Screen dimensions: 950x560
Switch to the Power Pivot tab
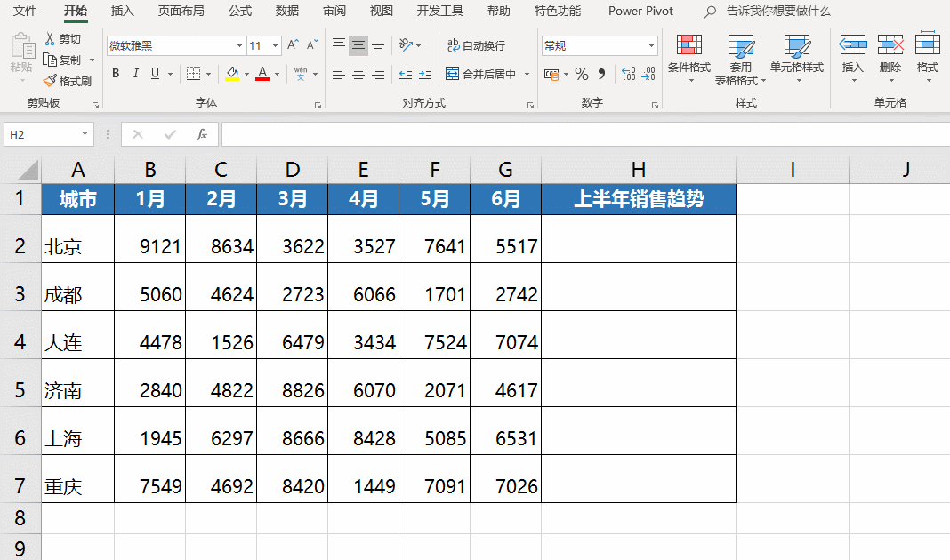tap(640, 11)
